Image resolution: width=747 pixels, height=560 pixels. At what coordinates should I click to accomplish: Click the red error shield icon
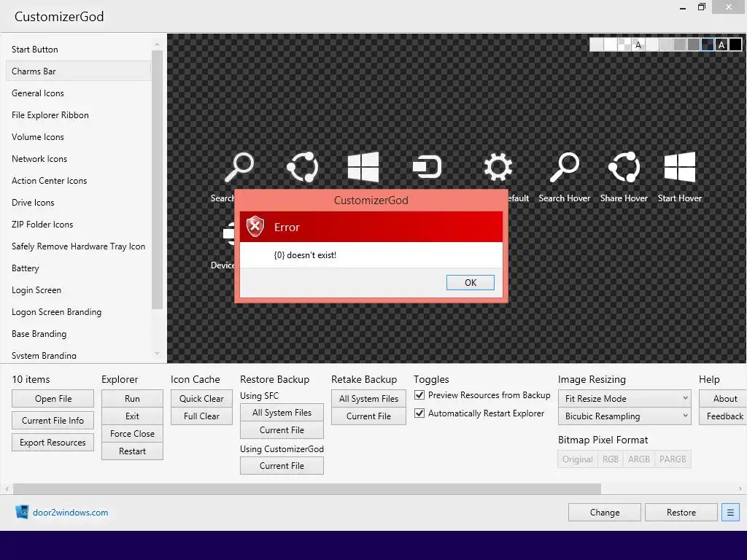tap(255, 226)
